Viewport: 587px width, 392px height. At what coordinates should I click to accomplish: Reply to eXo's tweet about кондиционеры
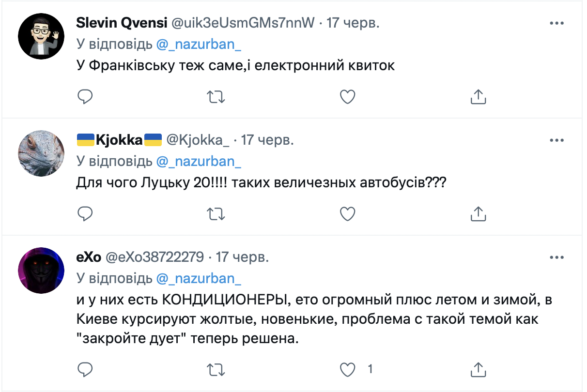pyautogui.click(x=85, y=369)
